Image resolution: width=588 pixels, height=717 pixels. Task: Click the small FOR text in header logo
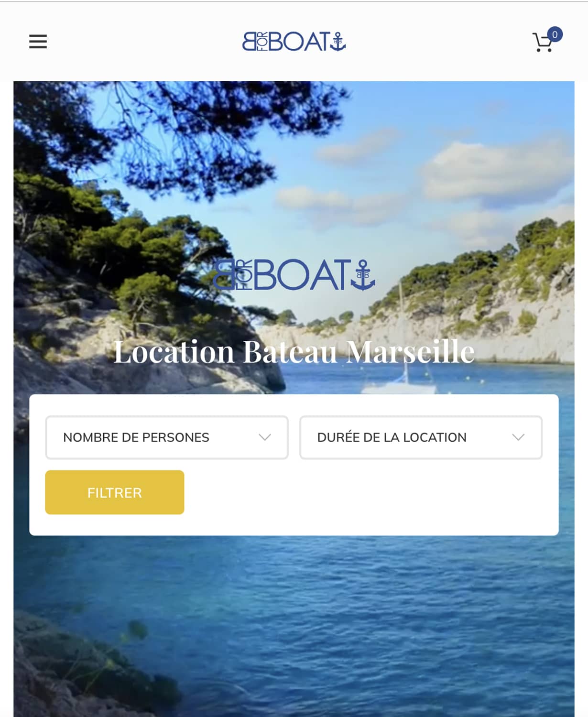coord(262,42)
